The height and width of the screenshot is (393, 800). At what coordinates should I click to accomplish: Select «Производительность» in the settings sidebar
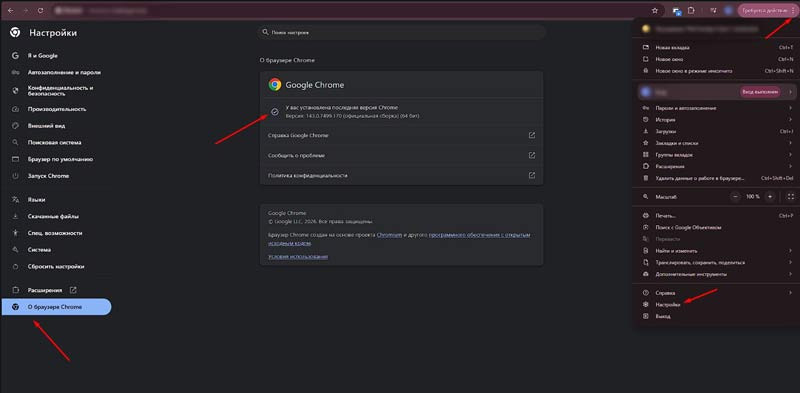[56, 109]
